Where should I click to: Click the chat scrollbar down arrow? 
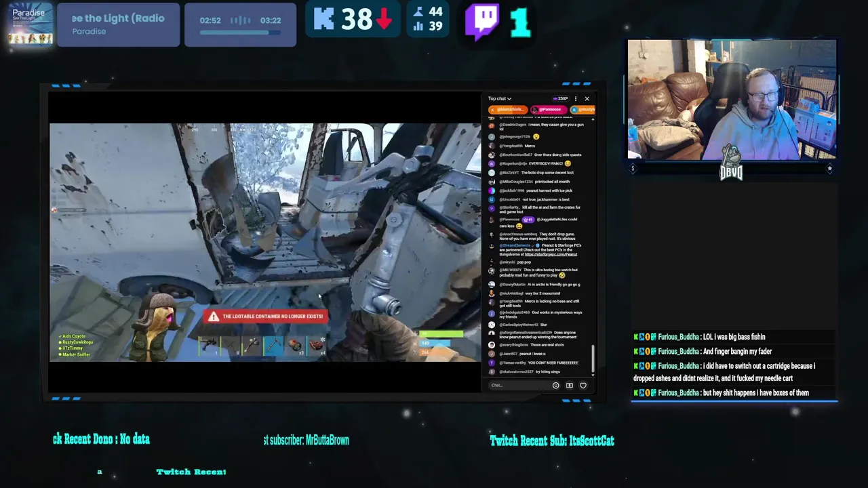pyautogui.click(x=593, y=374)
